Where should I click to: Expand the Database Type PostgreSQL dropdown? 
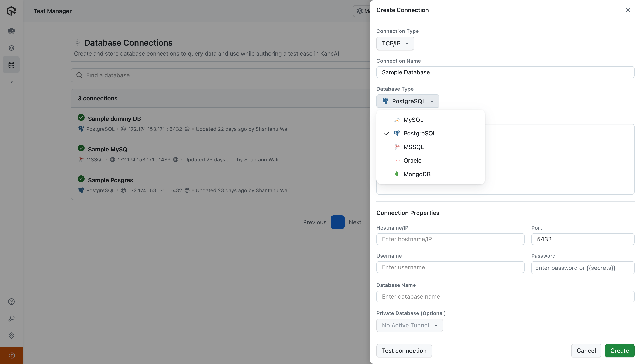pyautogui.click(x=408, y=101)
